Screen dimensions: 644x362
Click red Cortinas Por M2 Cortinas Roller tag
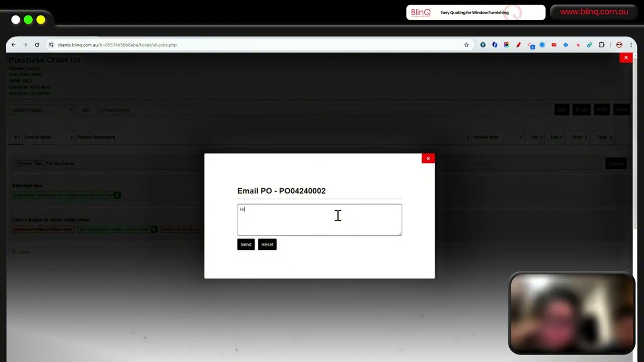click(43, 229)
